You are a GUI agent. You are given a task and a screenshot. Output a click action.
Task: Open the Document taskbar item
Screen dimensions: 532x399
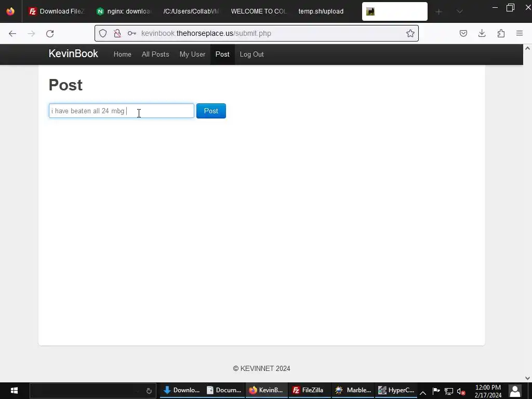pyautogui.click(x=224, y=390)
